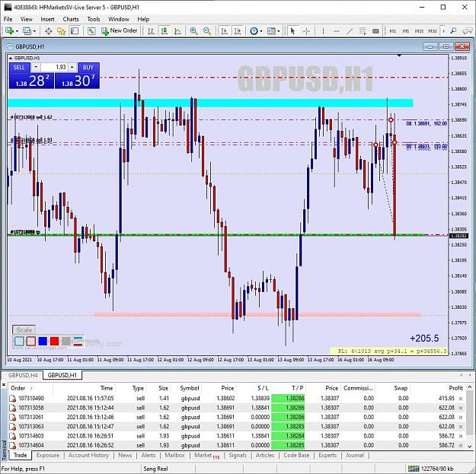476x474 pixels.
Task: Select the Cursor arrow tool
Action: pyautogui.click(x=292, y=31)
